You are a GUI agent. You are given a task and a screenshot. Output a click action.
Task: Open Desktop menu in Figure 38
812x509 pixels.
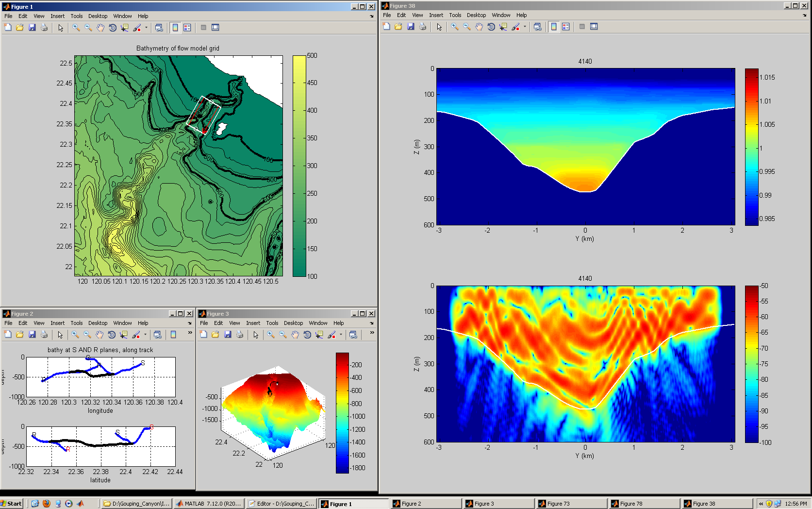pos(476,15)
